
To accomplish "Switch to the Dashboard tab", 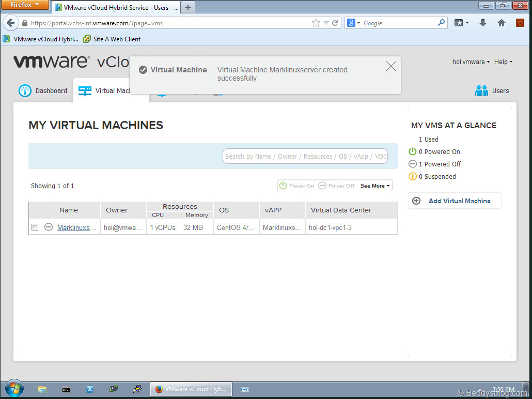I will pos(43,90).
